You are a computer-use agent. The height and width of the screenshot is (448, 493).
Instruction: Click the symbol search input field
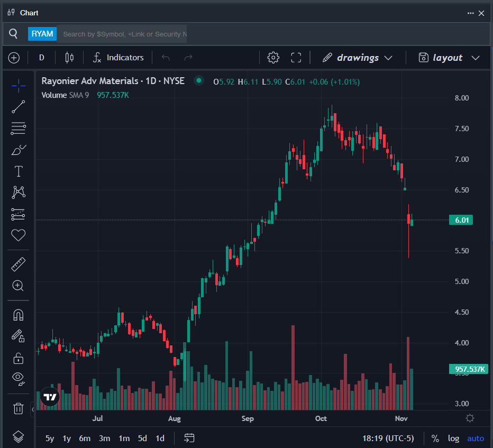(x=124, y=34)
